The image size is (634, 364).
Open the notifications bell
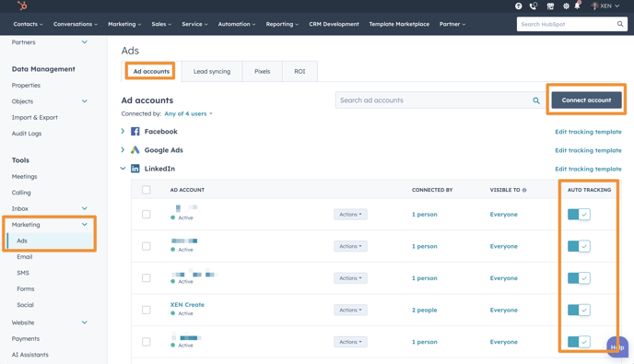(578, 6)
